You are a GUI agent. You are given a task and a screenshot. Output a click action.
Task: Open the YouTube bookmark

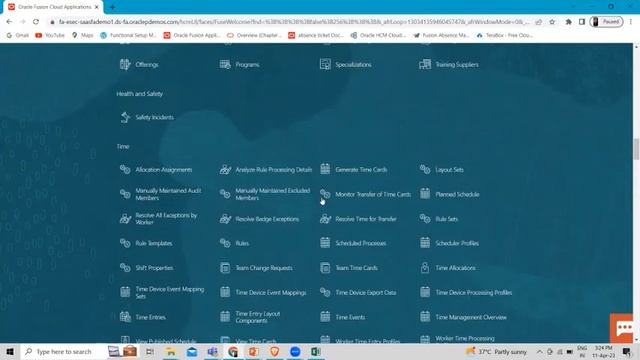(x=50, y=36)
